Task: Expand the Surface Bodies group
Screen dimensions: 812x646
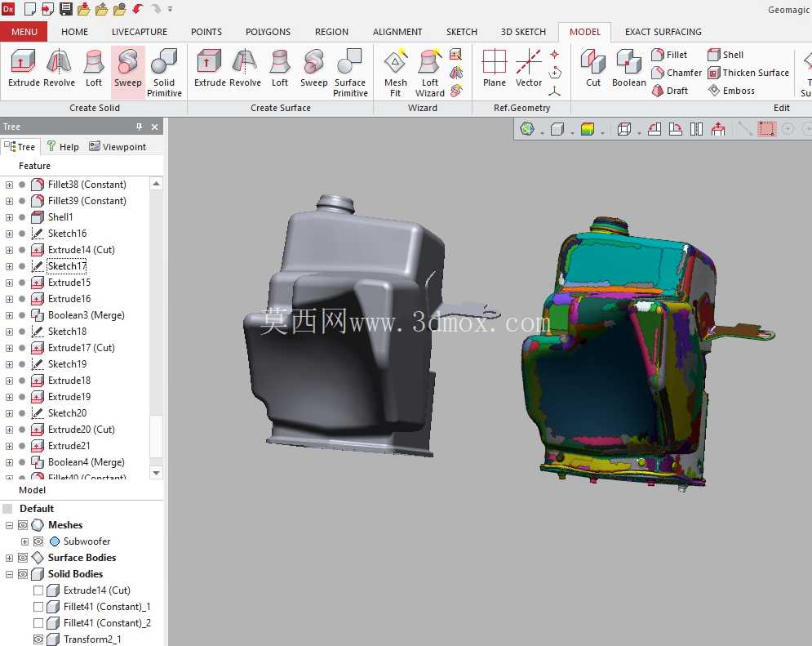Action: pos(9,558)
